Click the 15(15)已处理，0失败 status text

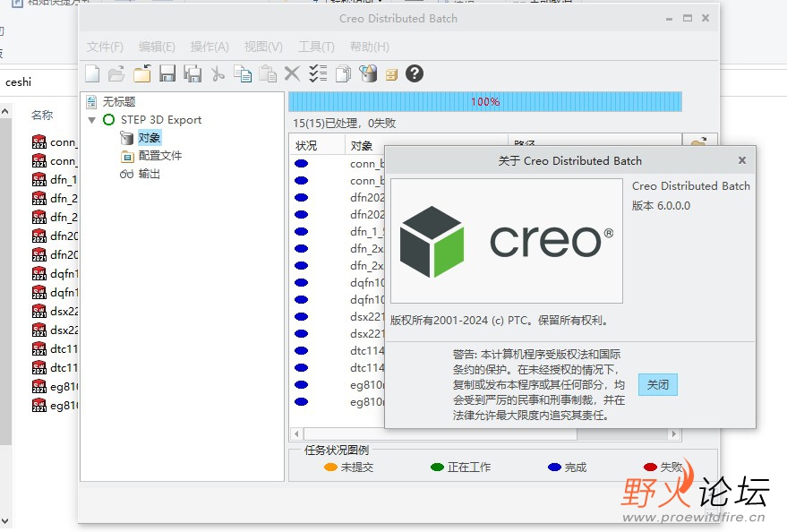click(345, 124)
